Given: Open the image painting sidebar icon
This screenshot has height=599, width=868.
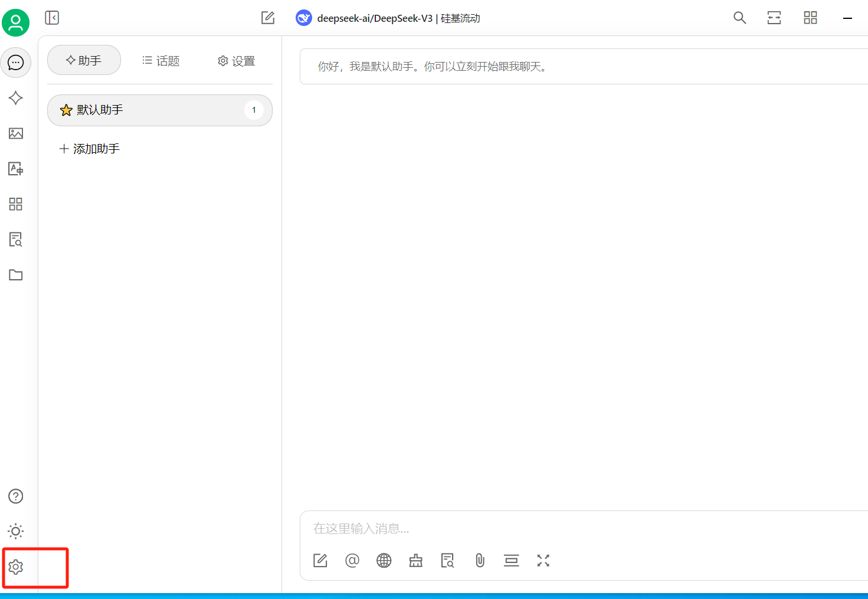Looking at the screenshot, I should [x=16, y=133].
